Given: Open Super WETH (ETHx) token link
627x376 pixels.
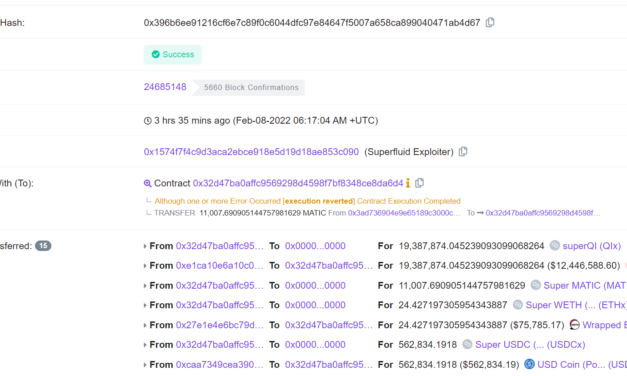Looking at the screenshot, I should click(576, 305).
